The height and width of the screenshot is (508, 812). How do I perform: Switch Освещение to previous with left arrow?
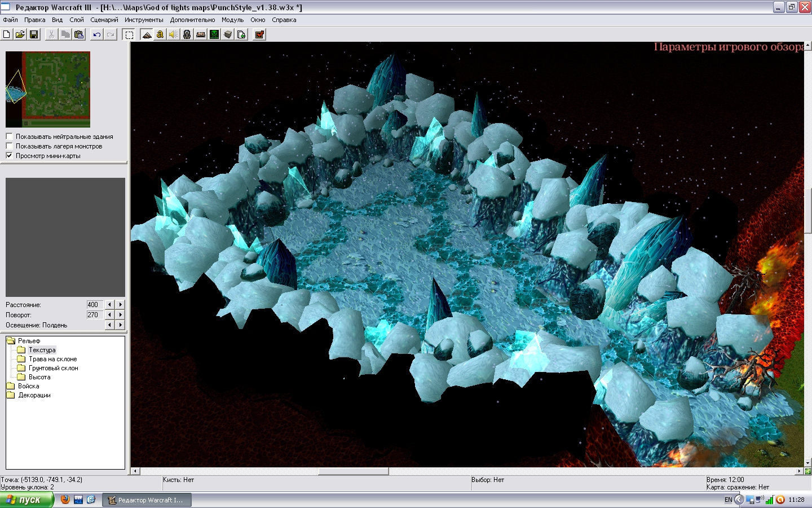(x=110, y=325)
